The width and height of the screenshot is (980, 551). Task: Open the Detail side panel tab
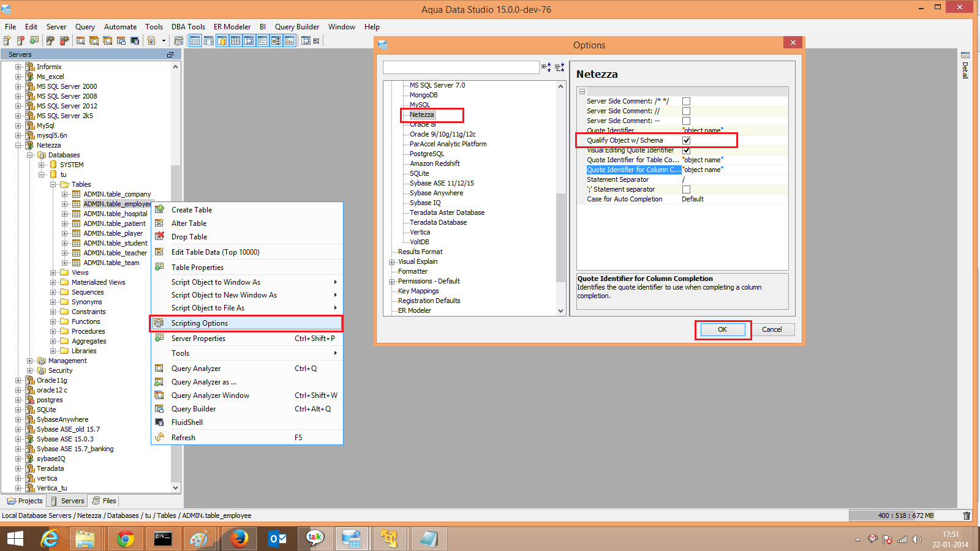point(965,66)
